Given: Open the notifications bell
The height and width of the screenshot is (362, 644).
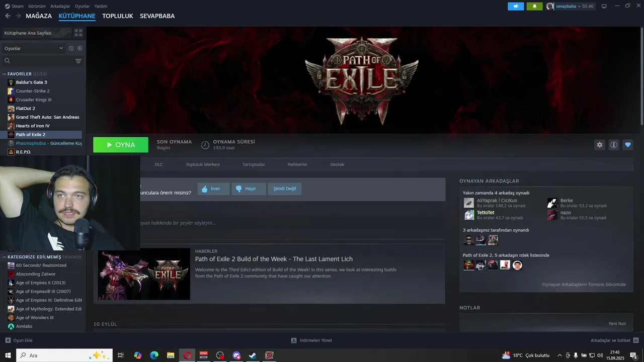Looking at the screenshot, I should pyautogui.click(x=534, y=6).
